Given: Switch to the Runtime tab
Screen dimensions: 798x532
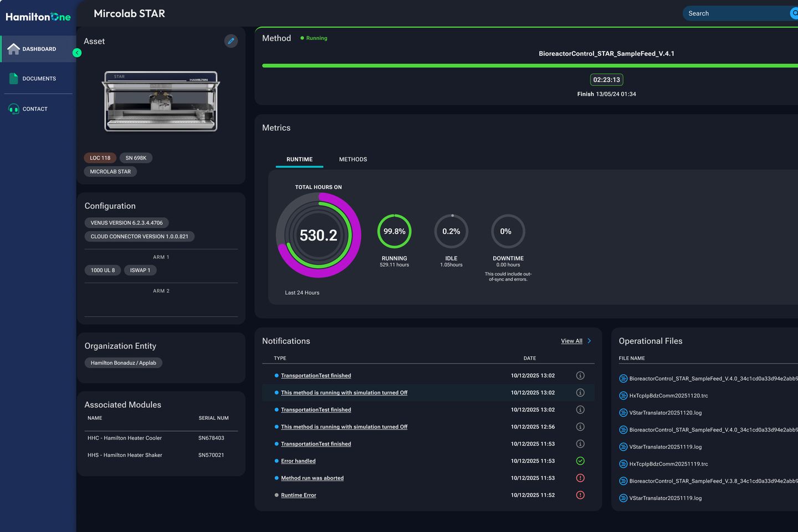Looking at the screenshot, I should point(299,160).
